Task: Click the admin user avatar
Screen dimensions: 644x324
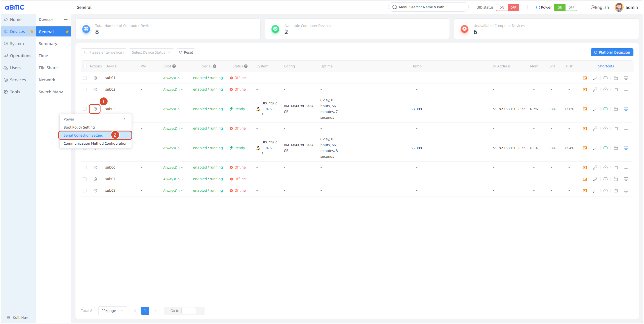Action: pos(619,7)
